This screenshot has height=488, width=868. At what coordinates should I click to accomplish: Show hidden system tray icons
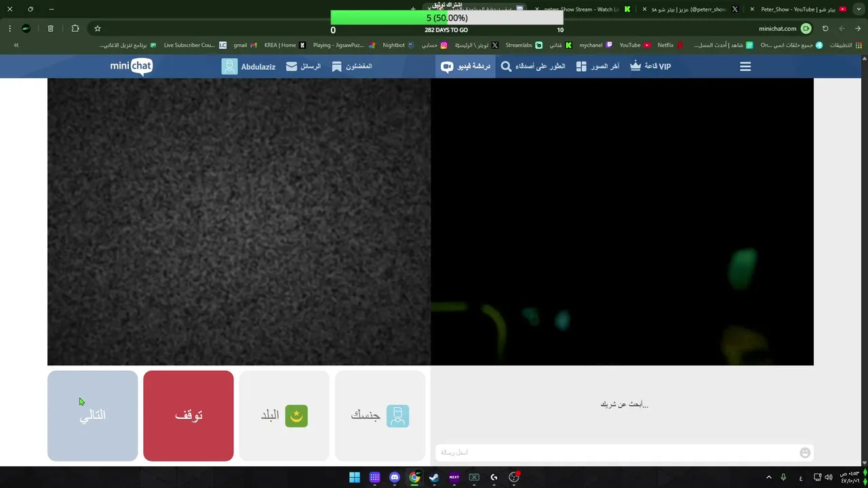768,477
